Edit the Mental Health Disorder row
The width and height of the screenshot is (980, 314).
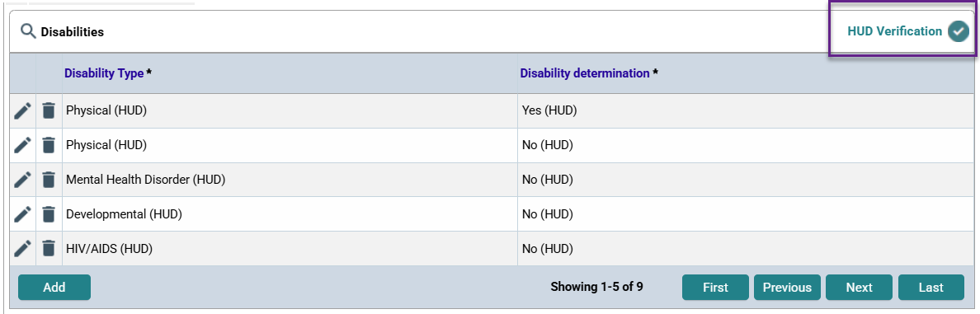(22, 180)
